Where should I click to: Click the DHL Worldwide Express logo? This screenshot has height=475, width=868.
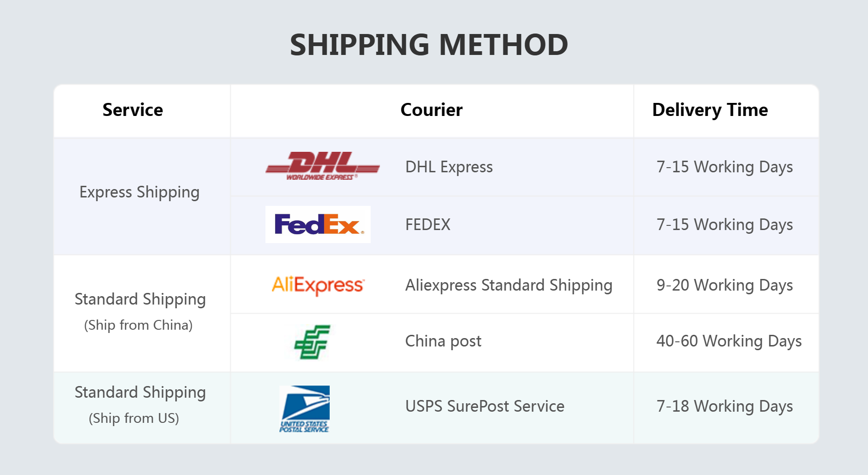click(x=322, y=166)
